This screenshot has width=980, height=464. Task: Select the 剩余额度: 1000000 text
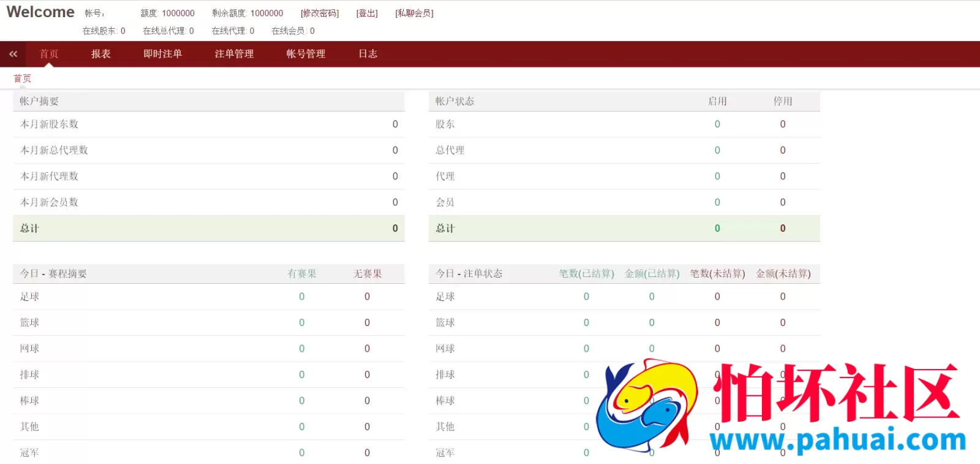pos(247,13)
